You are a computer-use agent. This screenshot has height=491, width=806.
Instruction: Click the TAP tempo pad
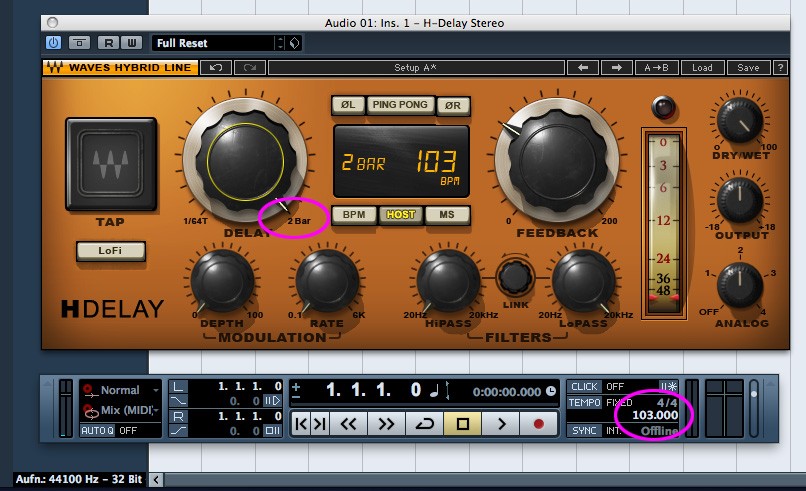click(x=111, y=163)
